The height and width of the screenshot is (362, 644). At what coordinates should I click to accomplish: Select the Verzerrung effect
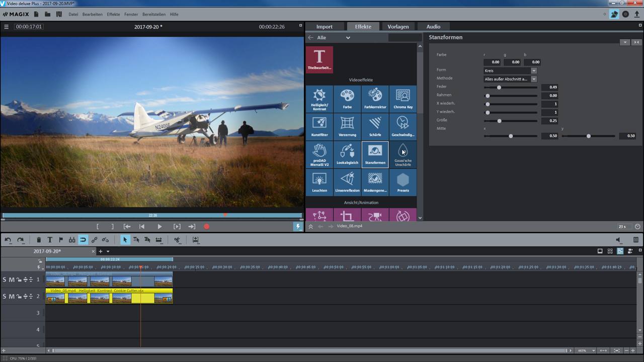point(347,127)
